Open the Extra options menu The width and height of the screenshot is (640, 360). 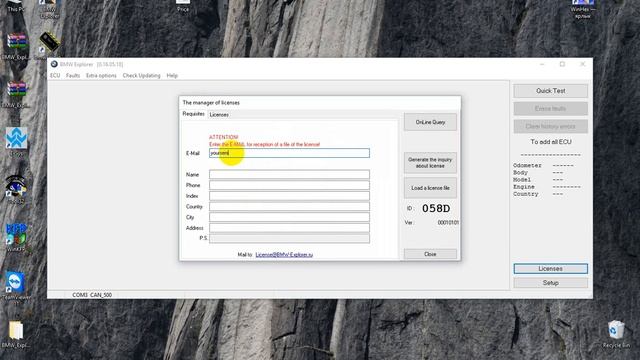coord(101,76)
